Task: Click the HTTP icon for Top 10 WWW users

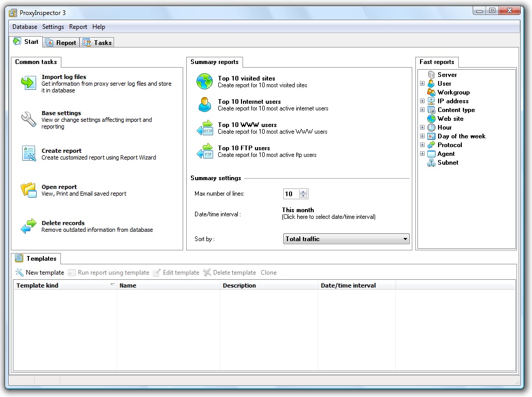Action: pos(204,128)
